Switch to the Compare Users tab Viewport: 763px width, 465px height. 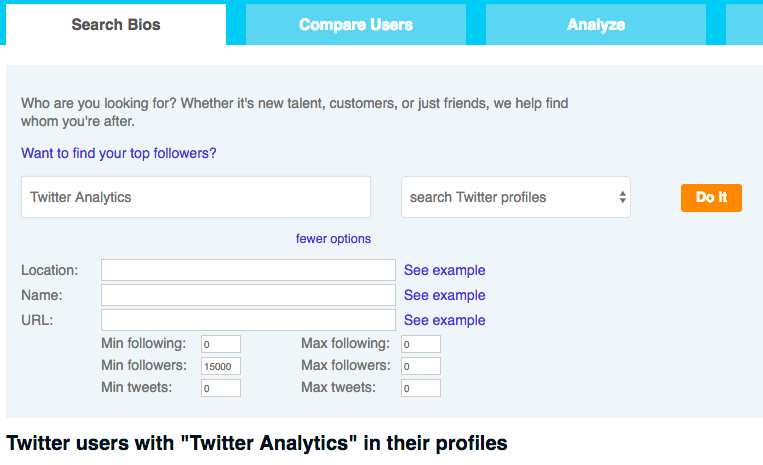click(355, 24)
